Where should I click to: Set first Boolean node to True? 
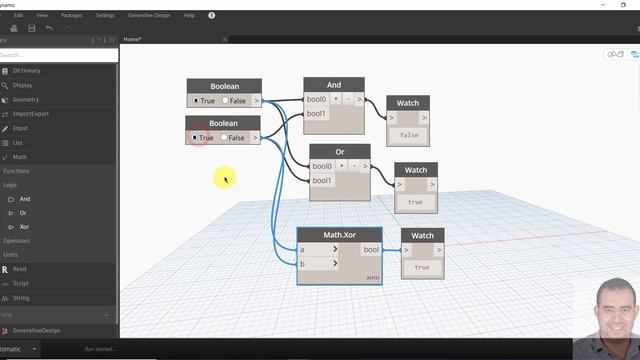coord(196,100)
